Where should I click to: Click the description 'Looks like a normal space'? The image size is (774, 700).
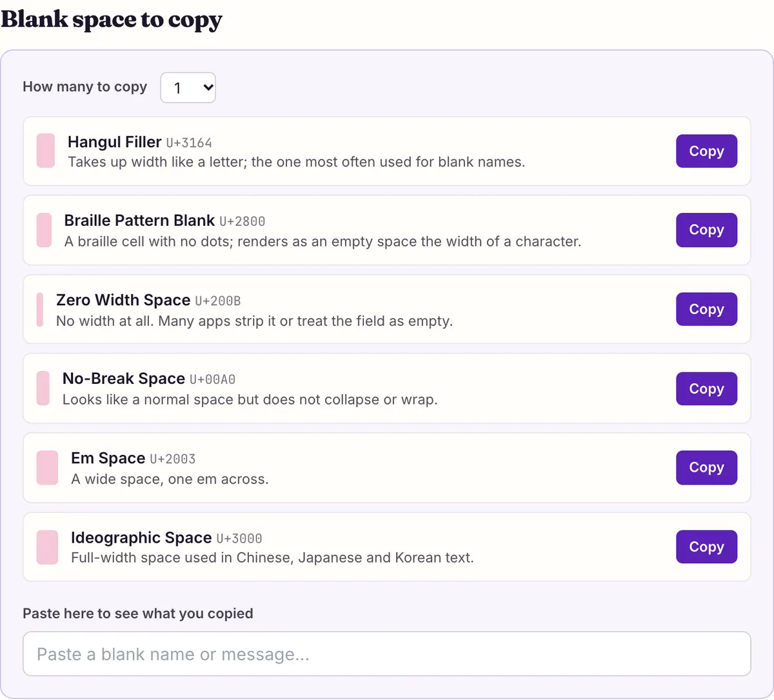tap(250, 399)
